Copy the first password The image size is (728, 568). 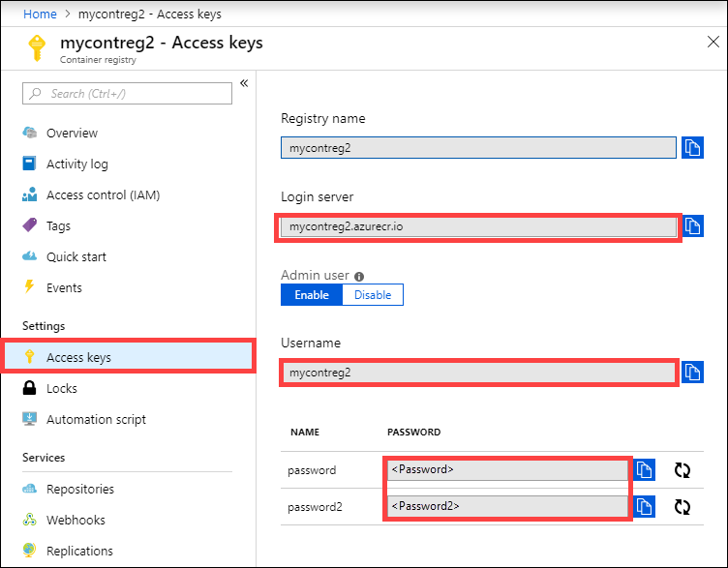[644, 469]
